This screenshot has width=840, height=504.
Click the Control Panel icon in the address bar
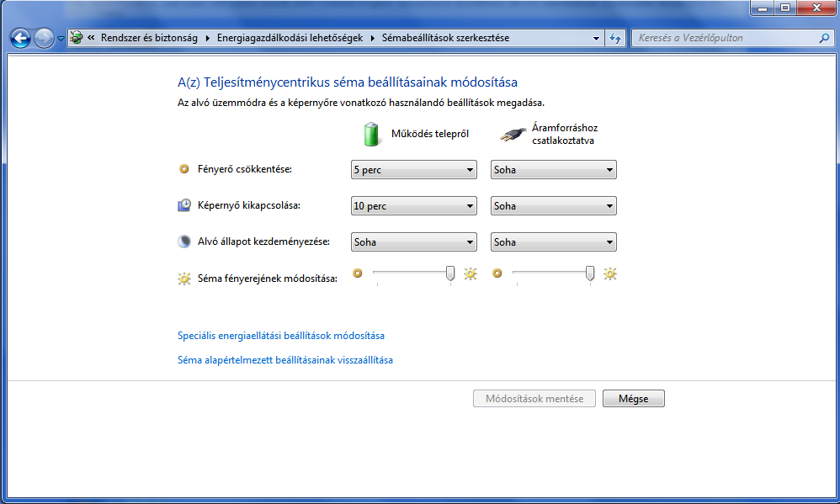click(77, 38)
